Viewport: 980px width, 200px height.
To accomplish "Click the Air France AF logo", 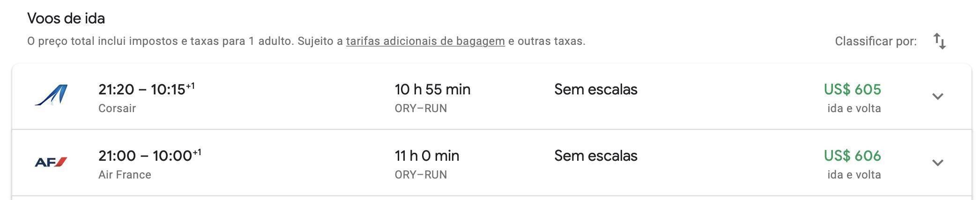I will tap(51, 162).
